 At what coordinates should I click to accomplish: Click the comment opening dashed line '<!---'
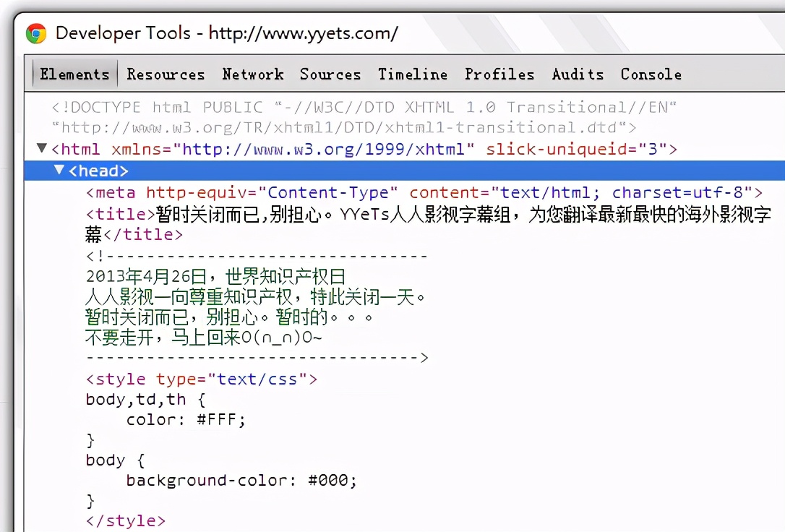click(257, 256)
